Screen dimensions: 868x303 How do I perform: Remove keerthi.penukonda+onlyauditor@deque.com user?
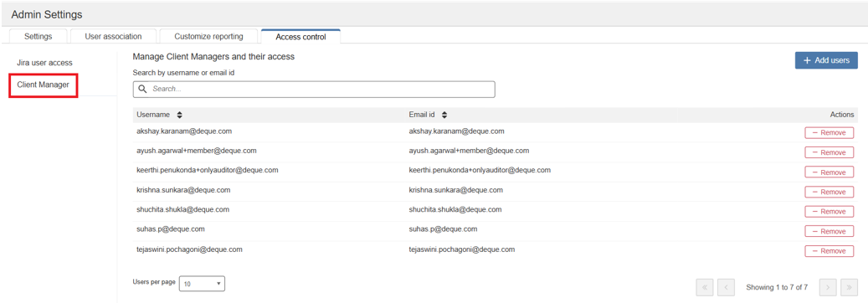coord(829,172)
